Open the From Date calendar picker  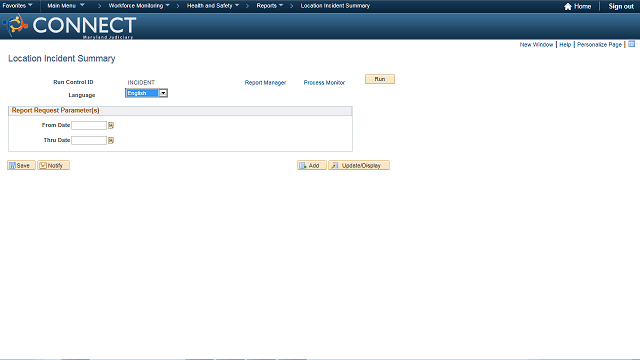pos(111,125)
